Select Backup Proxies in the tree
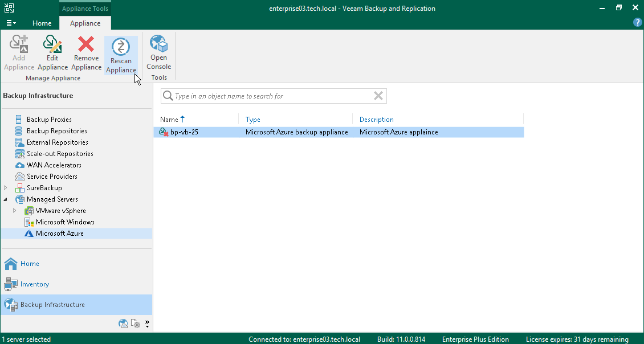The image size is (644, 344). click(x=49, y=120)
